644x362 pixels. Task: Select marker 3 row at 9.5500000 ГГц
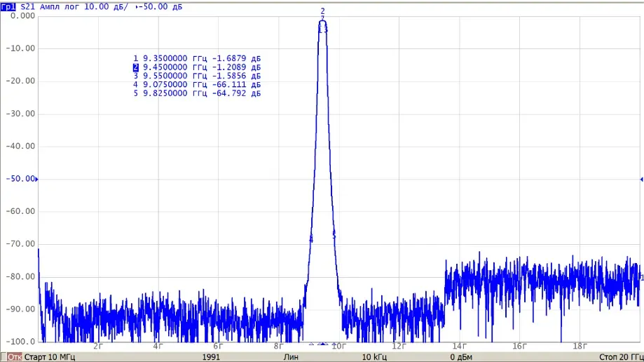tap(197, 76)
